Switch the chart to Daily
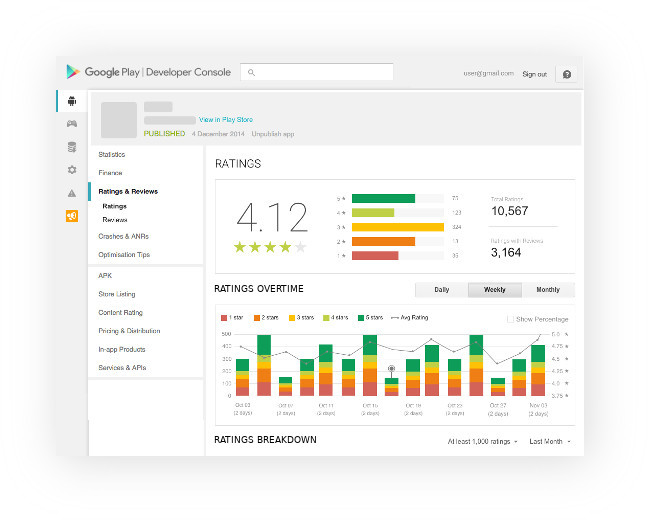The image size is (648, 520). point(441,290)
